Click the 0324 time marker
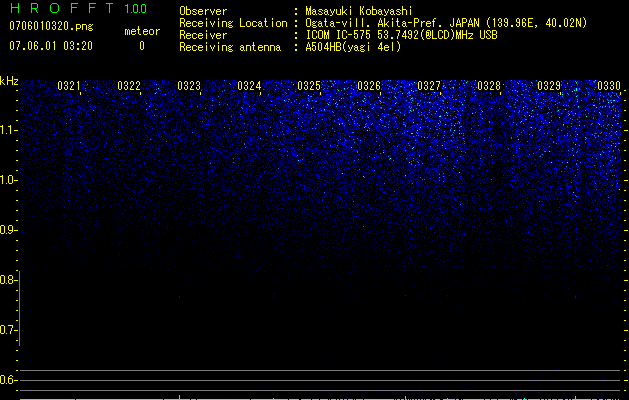Screen dimensions: 629x400 249,86
